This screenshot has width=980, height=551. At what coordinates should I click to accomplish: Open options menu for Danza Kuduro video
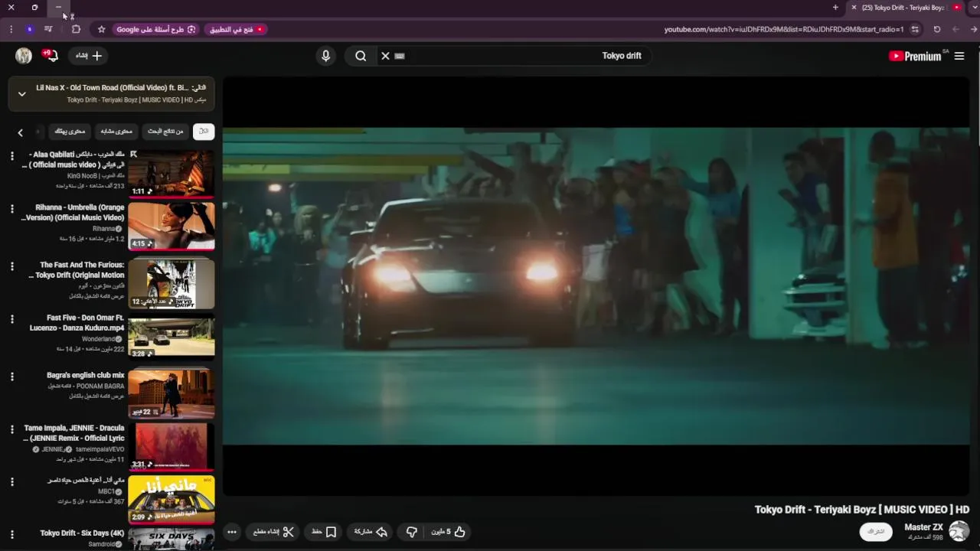click(x=11, y=319)
